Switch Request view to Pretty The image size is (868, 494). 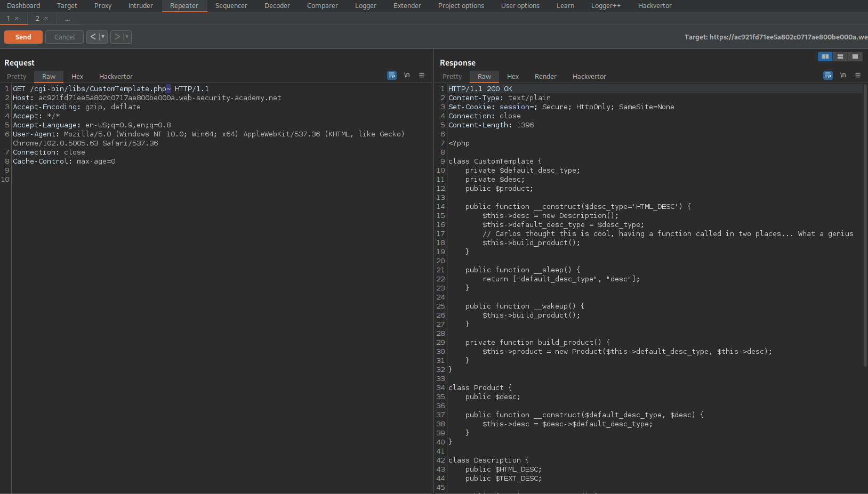[x=17, y=77]
